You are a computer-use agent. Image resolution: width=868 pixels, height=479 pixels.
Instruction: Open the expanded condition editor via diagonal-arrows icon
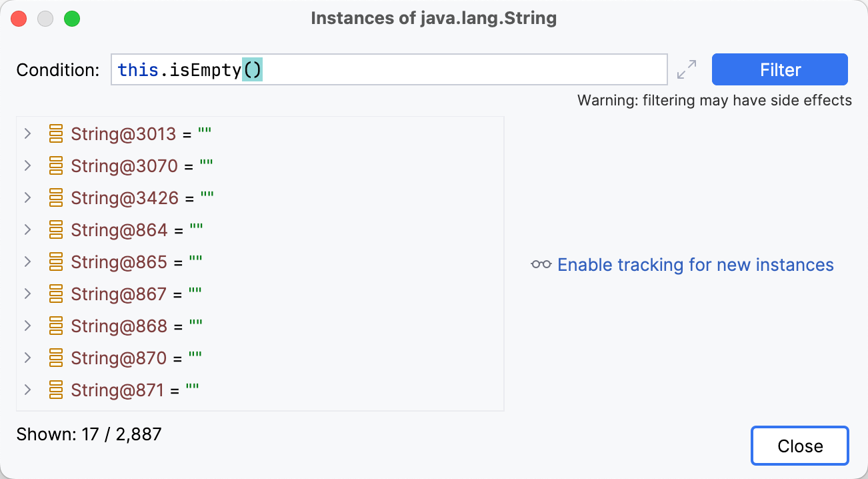(x=687, y=69)
